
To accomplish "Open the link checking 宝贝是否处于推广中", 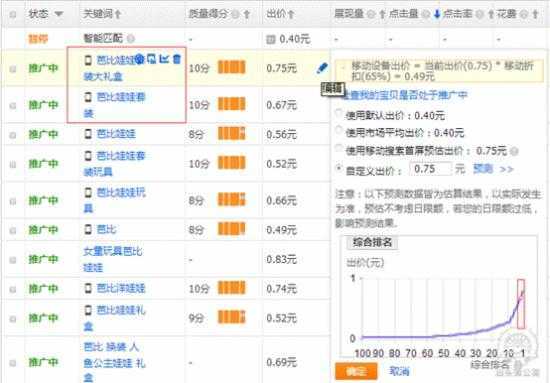I will click(405, 95).
